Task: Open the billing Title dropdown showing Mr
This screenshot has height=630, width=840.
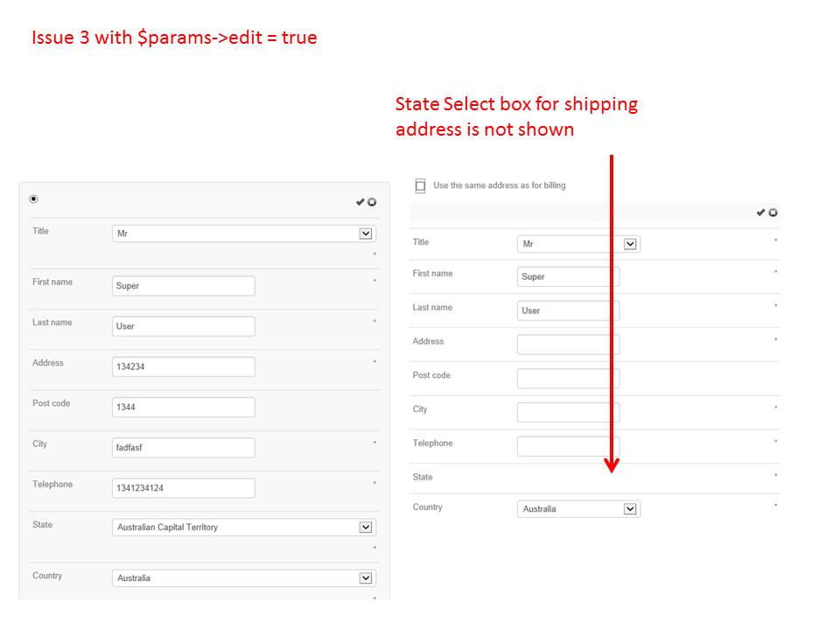Action: coord(244,234)
